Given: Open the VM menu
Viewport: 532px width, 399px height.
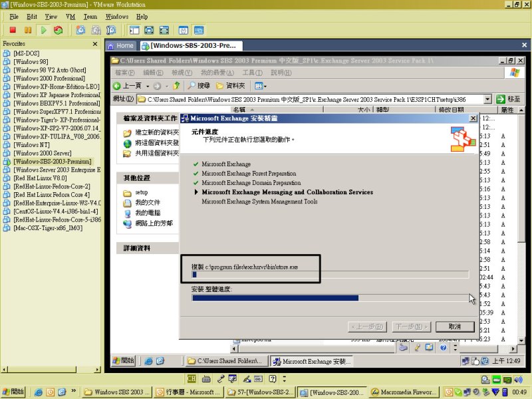Looking at the screenshot, I should (x=70, y=17).
